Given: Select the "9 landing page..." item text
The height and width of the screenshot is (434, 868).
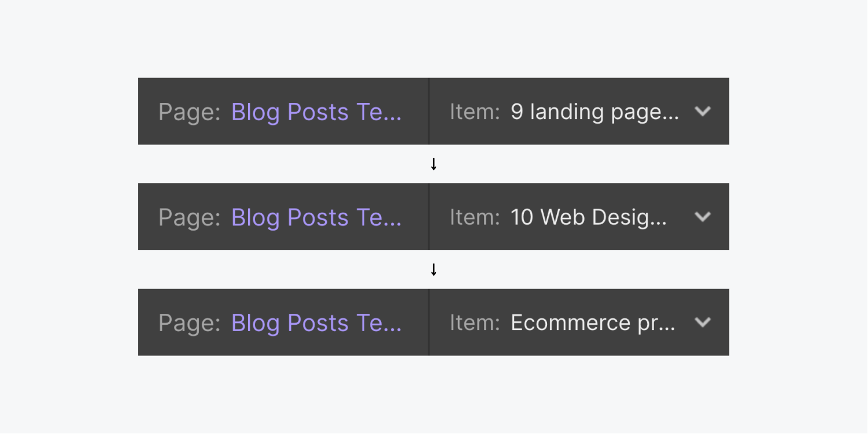Looking at the screenshot, I should [594, 112].
